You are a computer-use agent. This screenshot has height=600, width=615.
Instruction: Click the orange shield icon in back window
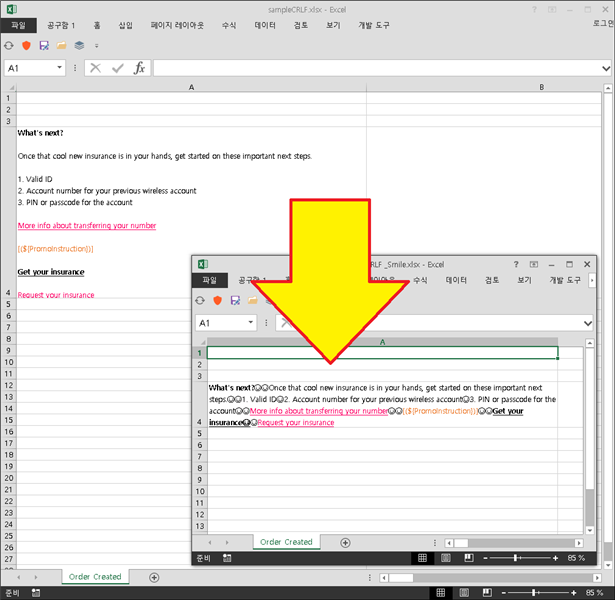point(26,45)
